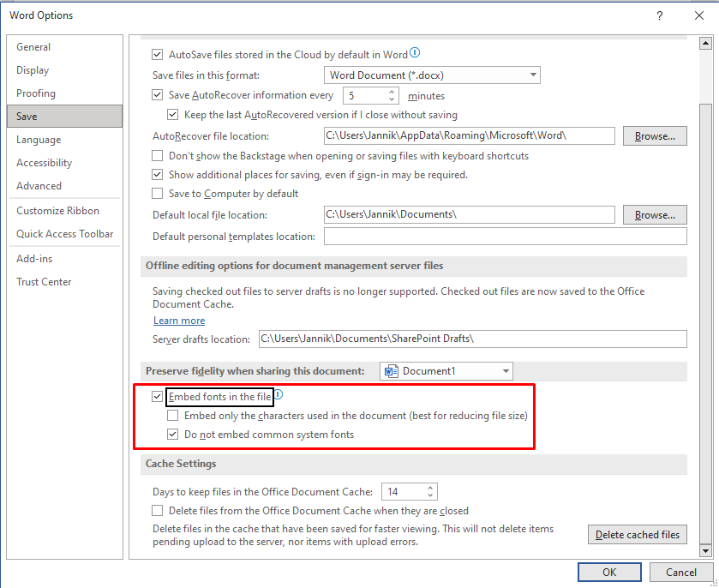Check Save to Computer by default
Viewport: 719px width, 588px height.
tap(158, 194)
